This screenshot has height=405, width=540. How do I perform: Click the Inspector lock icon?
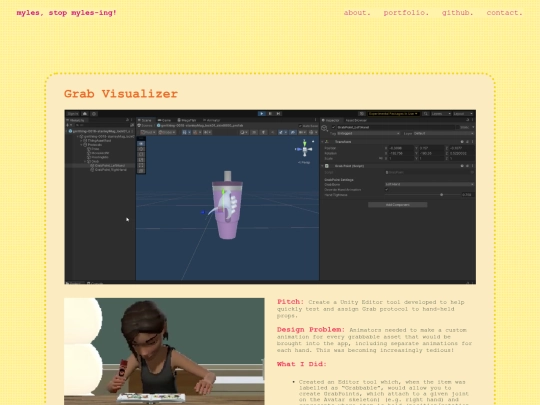coord(468,120)
